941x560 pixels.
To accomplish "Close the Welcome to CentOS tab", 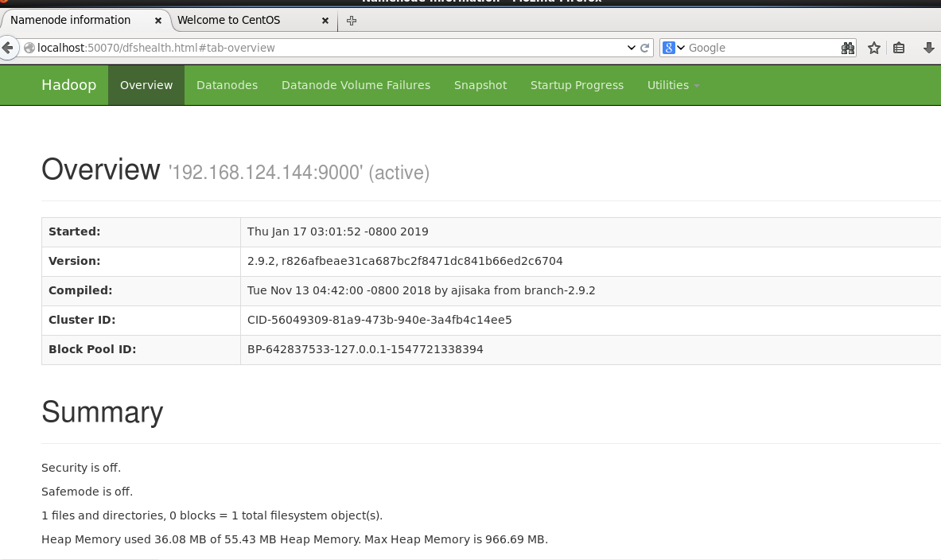I will (325, 21).
